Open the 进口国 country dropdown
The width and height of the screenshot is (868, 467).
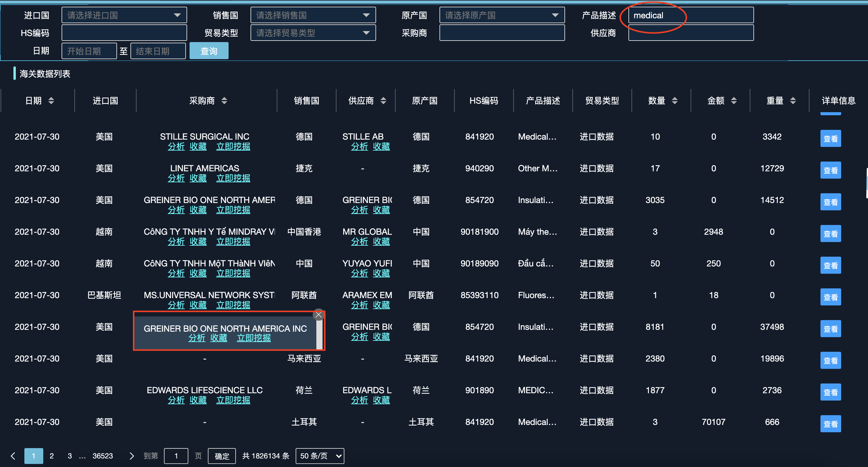point(124,15)
